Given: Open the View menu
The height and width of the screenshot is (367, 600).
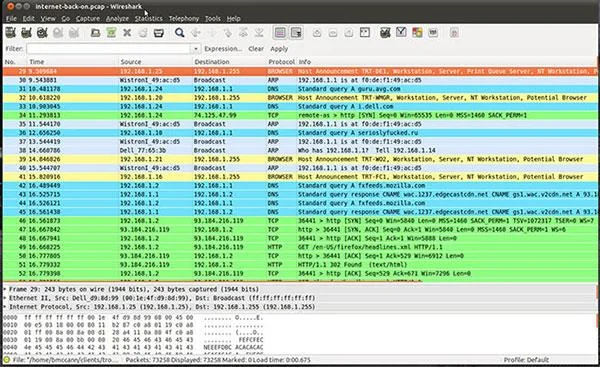Looking at the screenshot, I should tap(48, 18).
